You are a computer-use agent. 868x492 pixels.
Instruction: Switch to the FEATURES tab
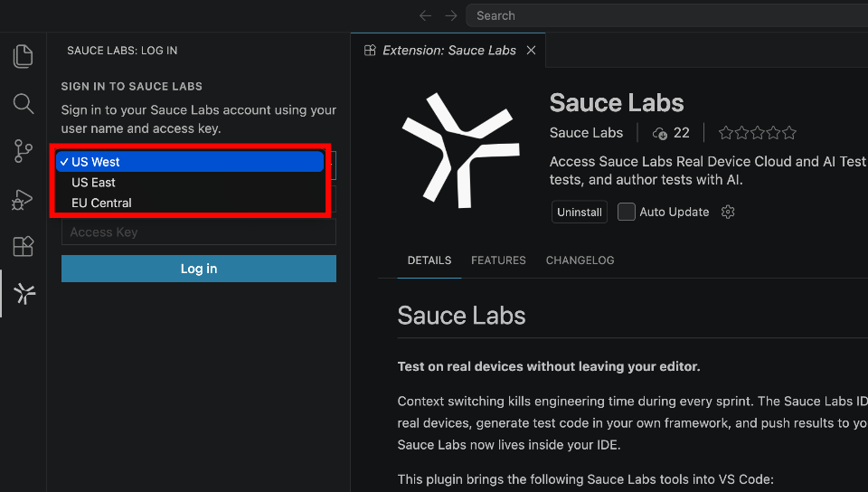[x=498, y=260]
